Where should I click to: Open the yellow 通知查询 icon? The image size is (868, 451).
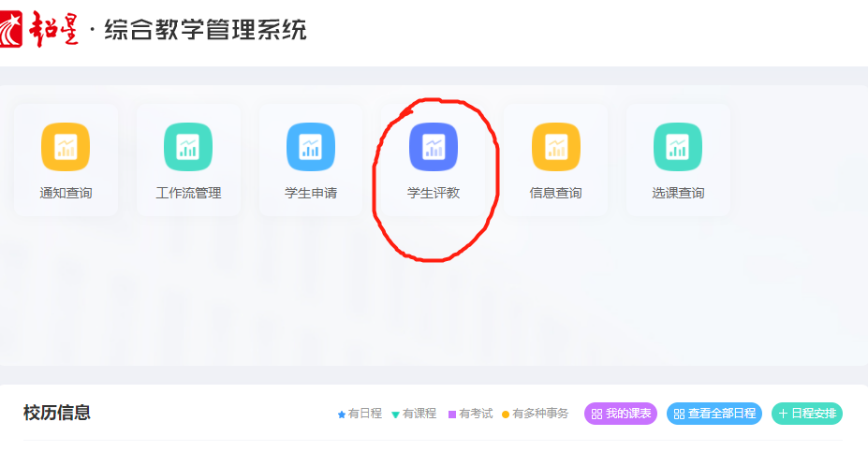point(66,147)
